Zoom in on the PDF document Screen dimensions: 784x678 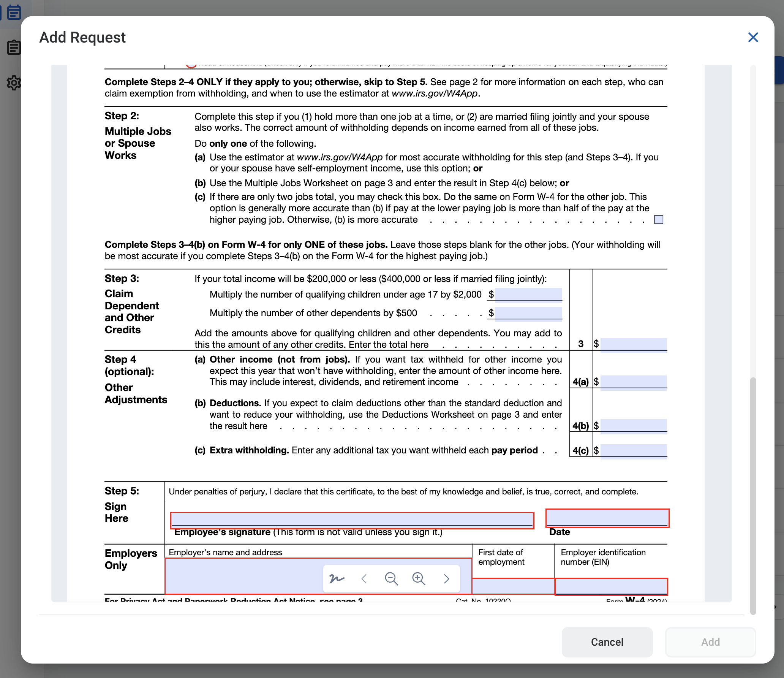click(x=419, y=578)
